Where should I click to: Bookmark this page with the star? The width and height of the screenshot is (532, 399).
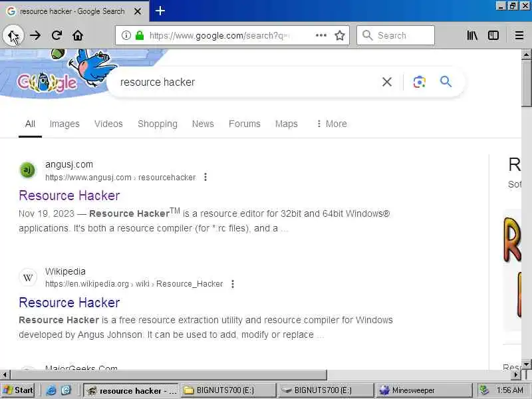pyautogui.click(x=340, y=35)
